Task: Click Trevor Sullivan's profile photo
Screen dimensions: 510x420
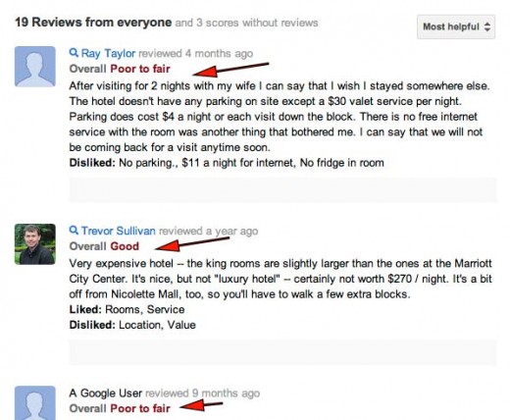Action: coord(35,244)
